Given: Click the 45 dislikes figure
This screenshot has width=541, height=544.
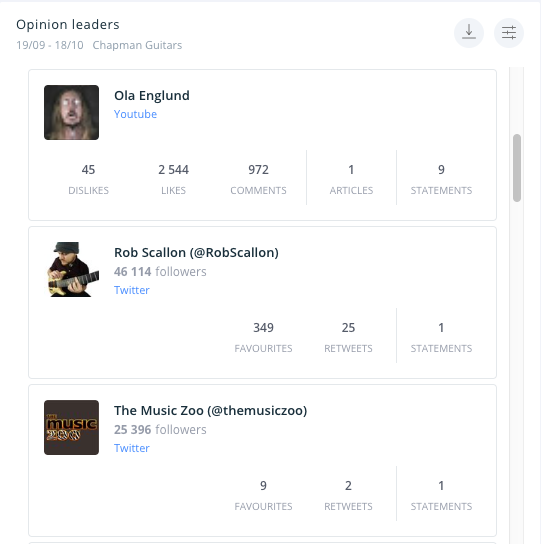Looking at the screenshot, I should click(88, 170).
